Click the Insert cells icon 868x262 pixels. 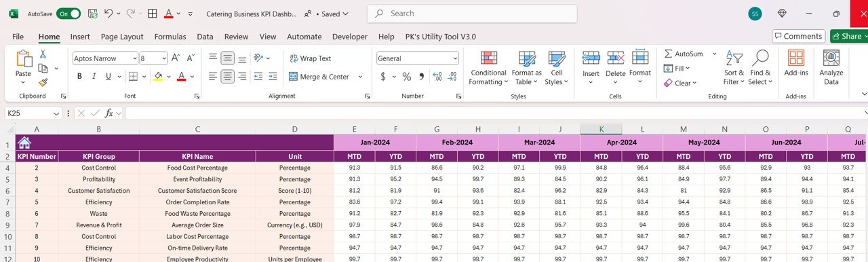pyautogui.click(x=591, y=59)
